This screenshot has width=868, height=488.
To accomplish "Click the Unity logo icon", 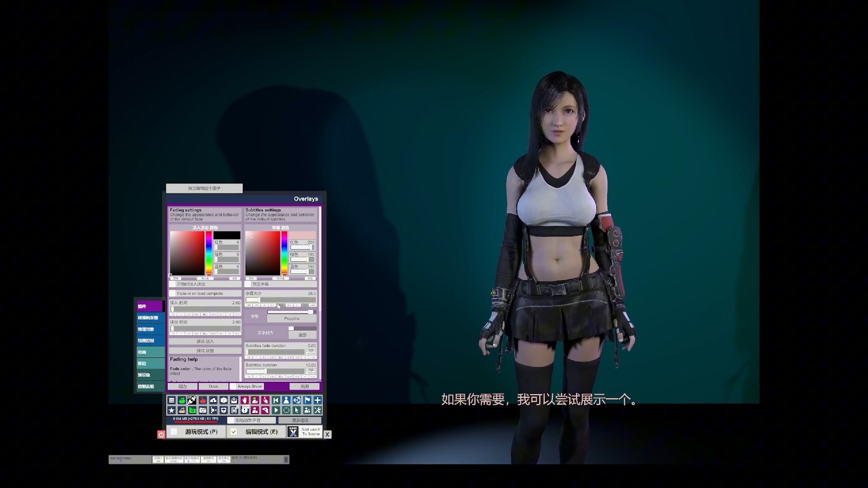I will (x=297, y=400).
